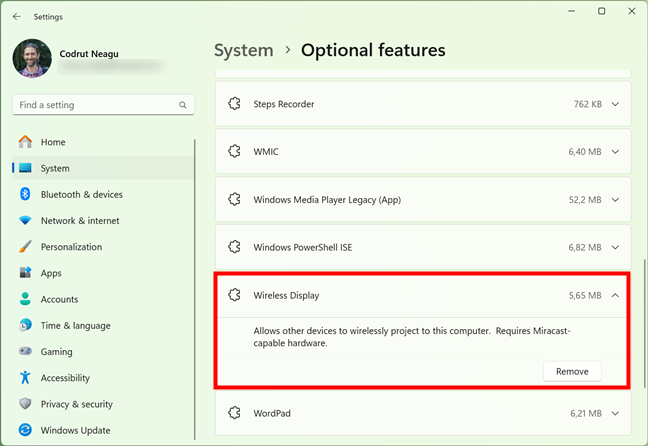
Task: Click the Gaming controller icon
Action: [x=25, y=351]
